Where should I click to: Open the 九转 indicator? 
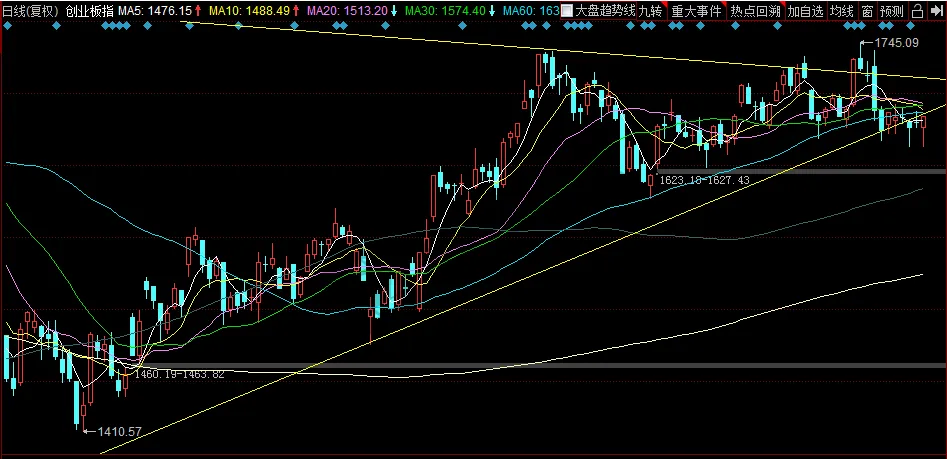tap(651, 11)
